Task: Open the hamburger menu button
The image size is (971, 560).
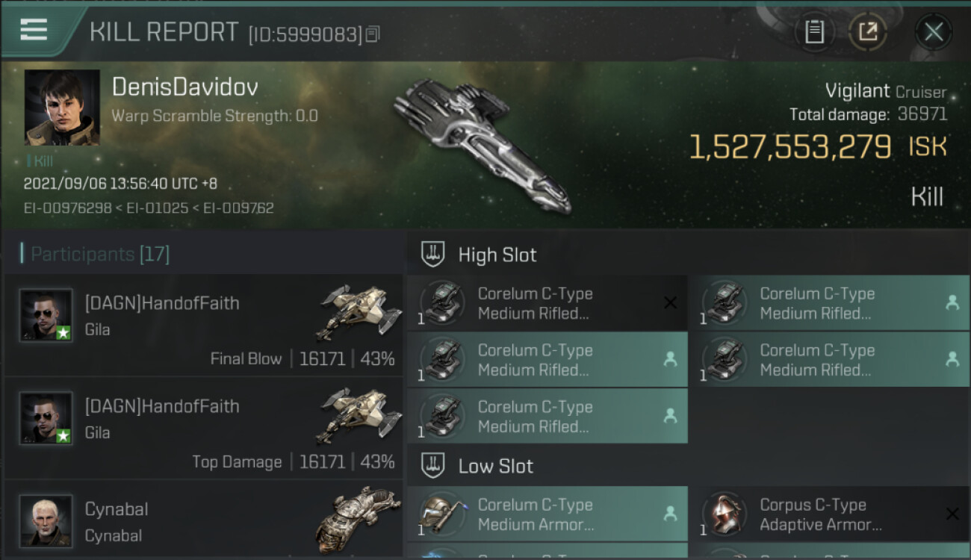Action: (34, 30)
